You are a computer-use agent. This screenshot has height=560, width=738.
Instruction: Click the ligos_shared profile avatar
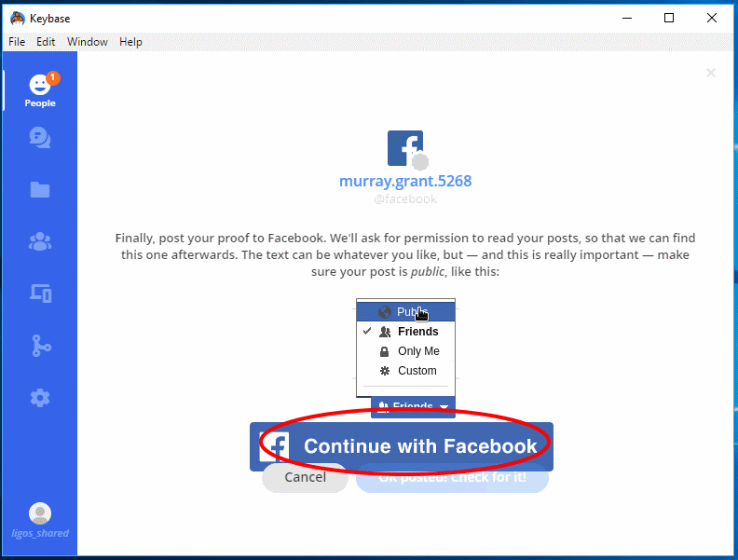click(x=40, y=513)
